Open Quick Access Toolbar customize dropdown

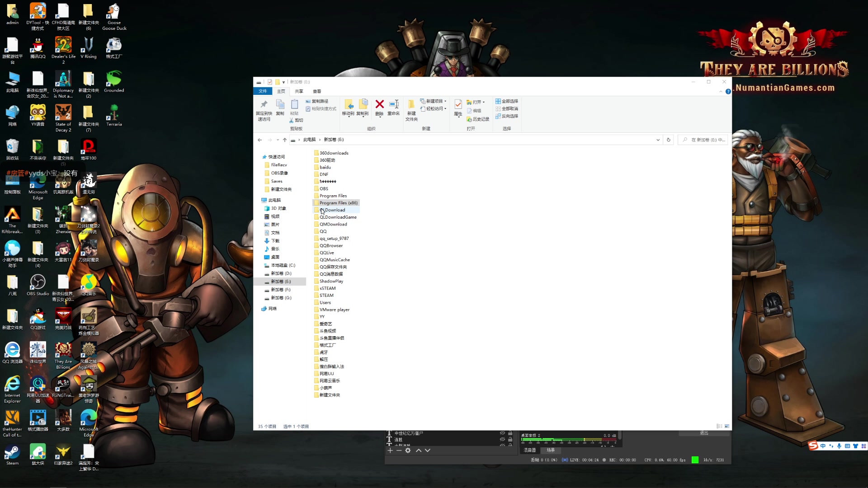point(284,82)
